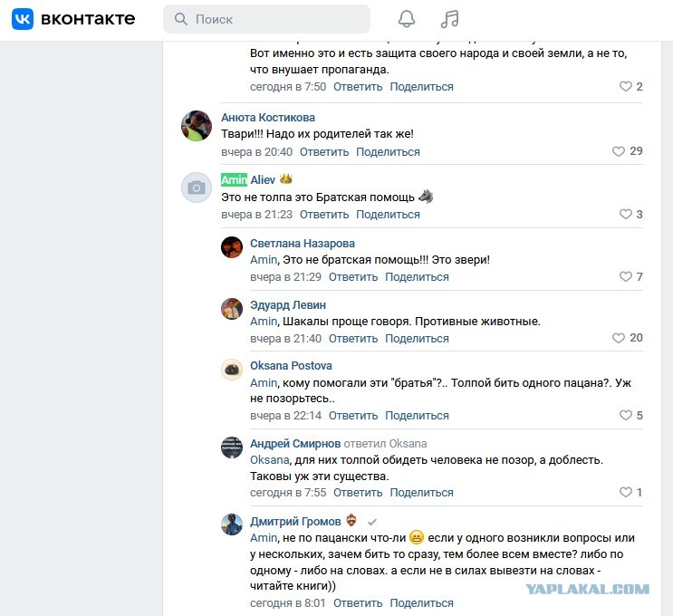Viewport: 673px width, 616px height.
Task: Open Дмитрий Громов's profile name link
Action: click(x=295, y=521)
